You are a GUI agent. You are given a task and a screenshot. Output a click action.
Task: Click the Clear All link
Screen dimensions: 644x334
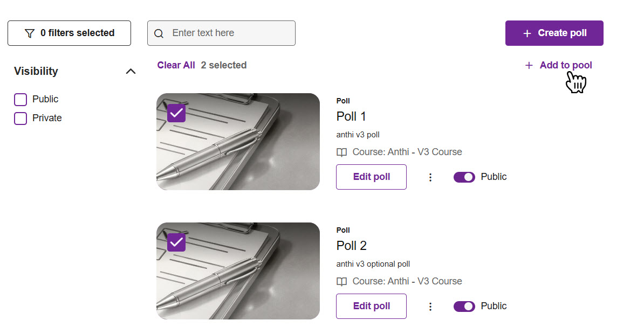pos(176,65)
